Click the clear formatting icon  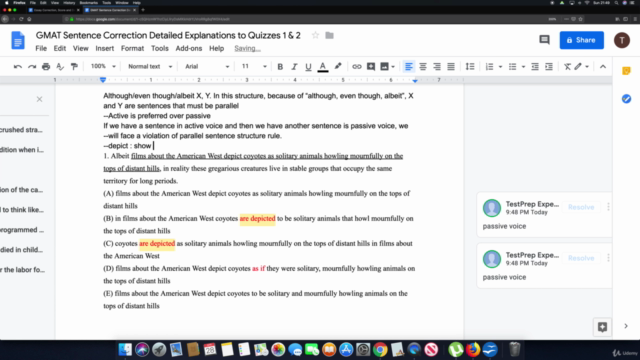567,67
